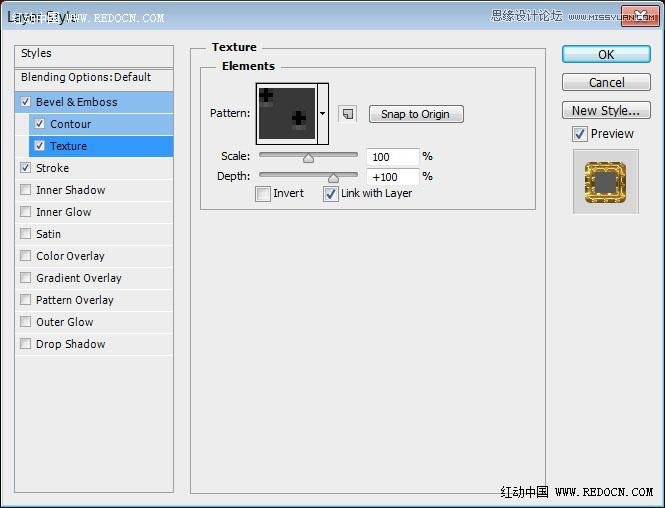This screenshot has width=665, height=508.
Task: Click the layer style preview swatch
Action: 605,182
